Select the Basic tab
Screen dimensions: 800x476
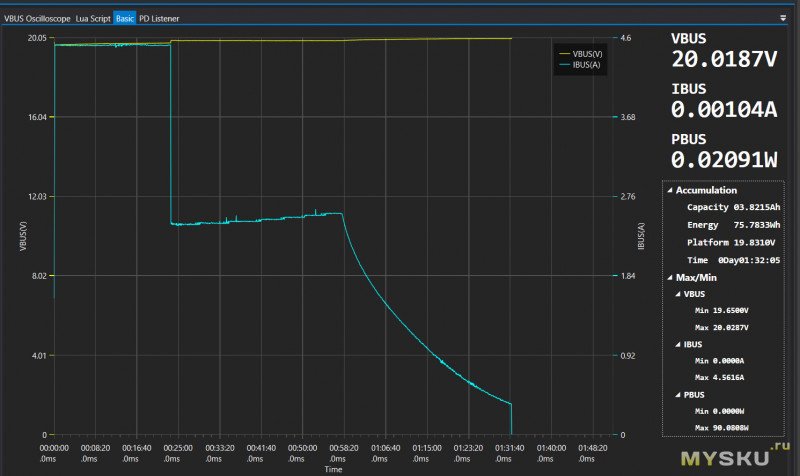pyautogui.click(x=124, y=18)
